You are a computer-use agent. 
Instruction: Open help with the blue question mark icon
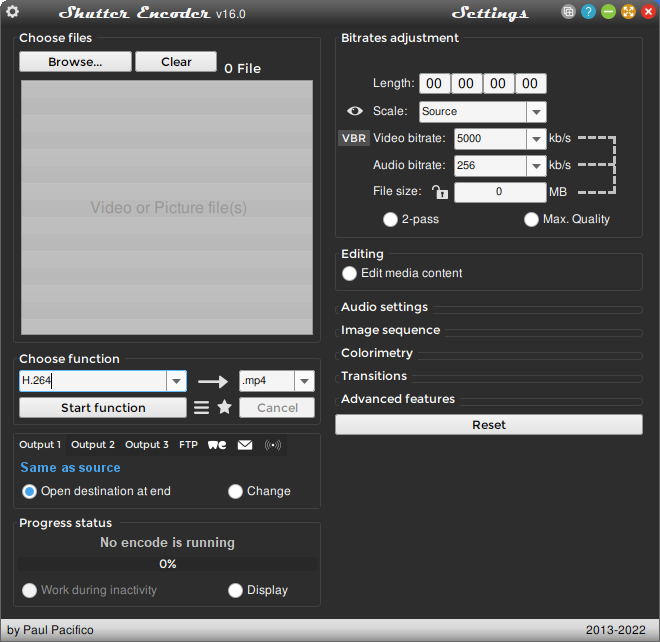[x=588, y=12]
